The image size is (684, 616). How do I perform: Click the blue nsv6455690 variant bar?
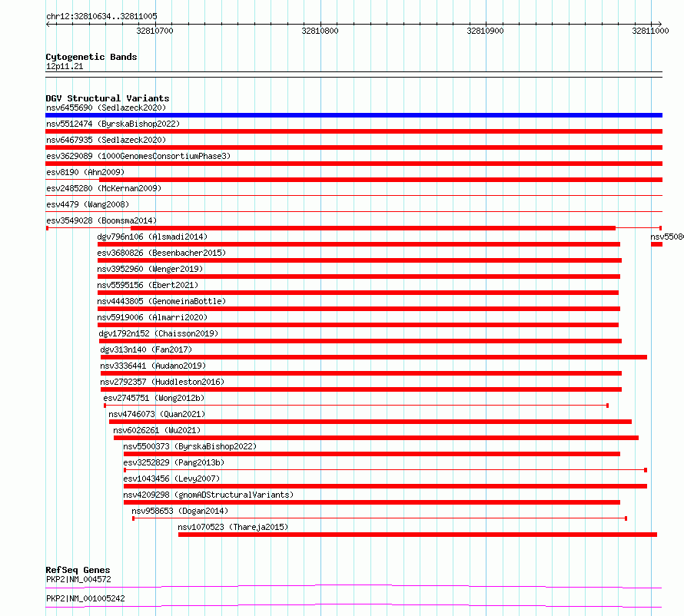click(354, 115)
